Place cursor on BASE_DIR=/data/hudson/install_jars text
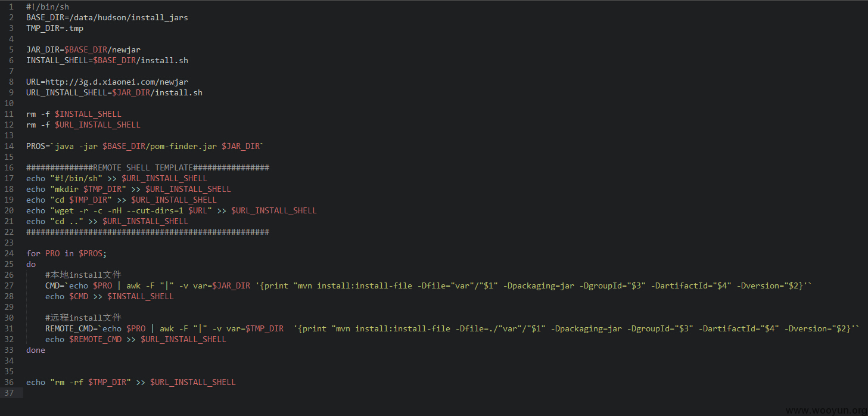 tap(107, 17)
